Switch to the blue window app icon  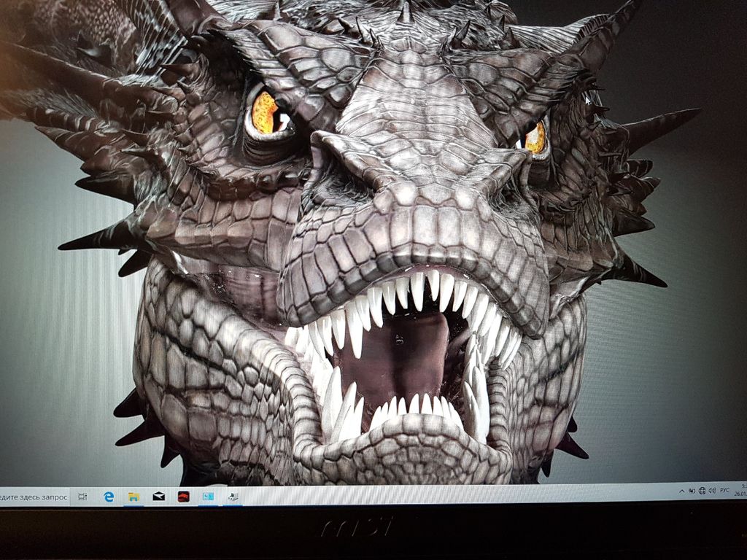point(208,496)
